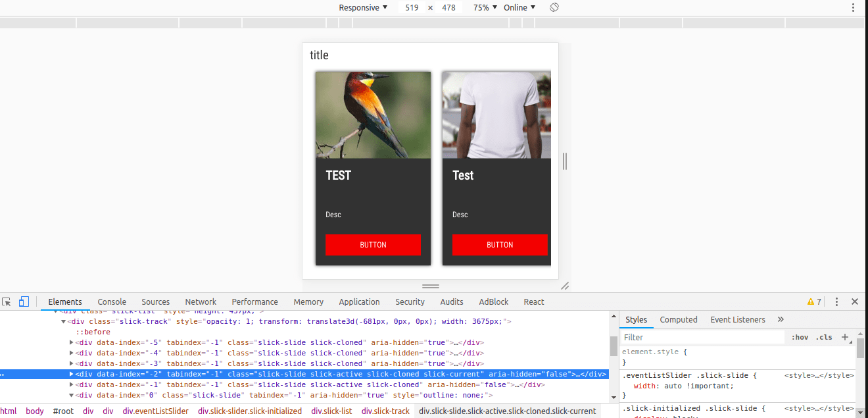Open the Computed styles tab
This screenshot has height=418, width=868.
point(679,319)
